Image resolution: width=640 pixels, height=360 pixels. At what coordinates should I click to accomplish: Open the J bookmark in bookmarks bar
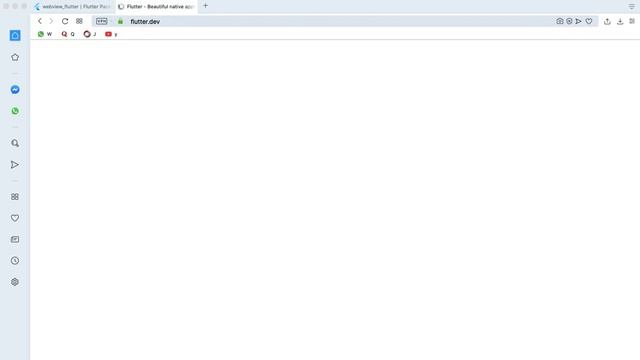[90, 34]
